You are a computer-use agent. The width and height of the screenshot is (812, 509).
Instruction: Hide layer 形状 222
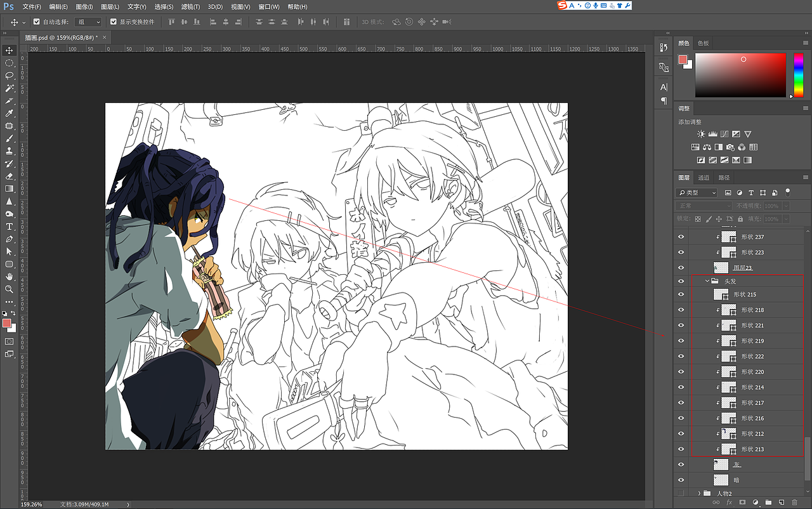tap(681, 356)
